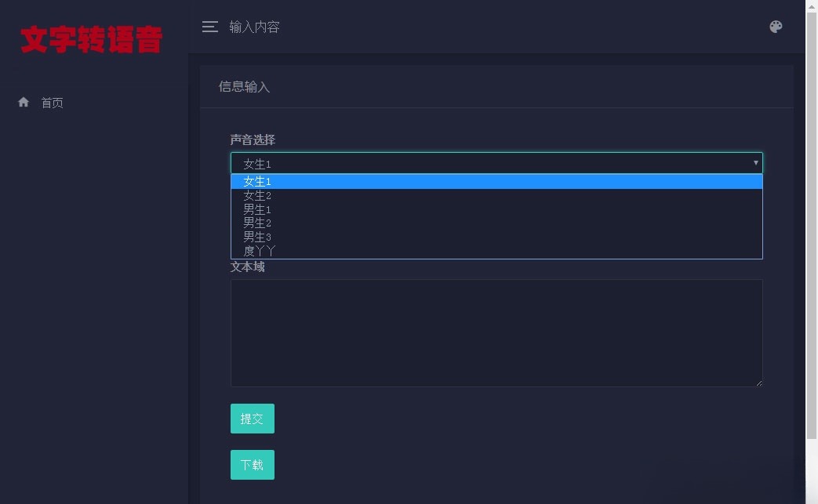
Task: Open the color palette icon top right
Action: click(x=776, y=26)
